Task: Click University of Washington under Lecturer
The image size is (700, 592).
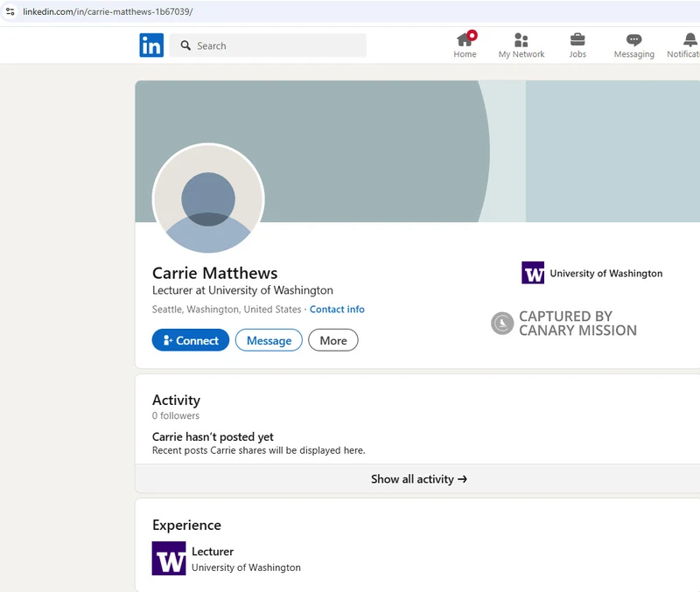Action: pos(246,568)
